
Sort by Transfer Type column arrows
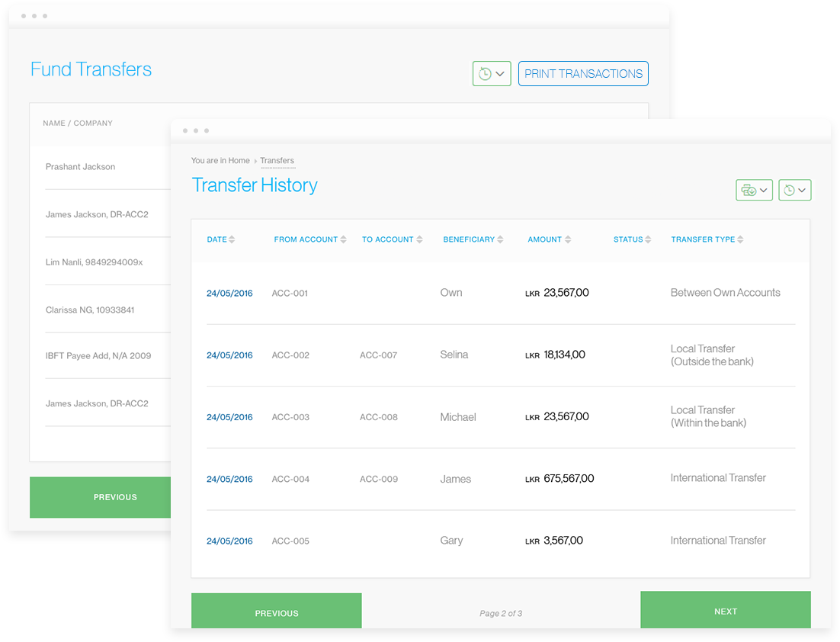click(740, 239)
